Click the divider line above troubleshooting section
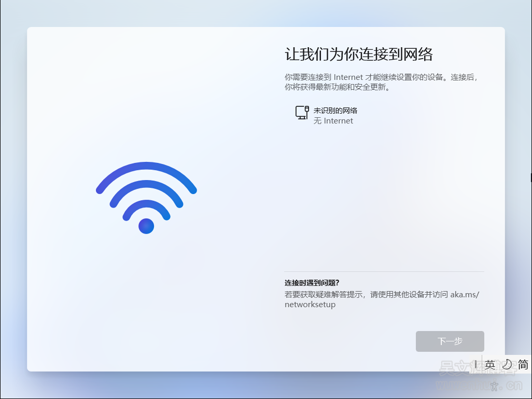The image size is (532, 399). coord(384,272)
